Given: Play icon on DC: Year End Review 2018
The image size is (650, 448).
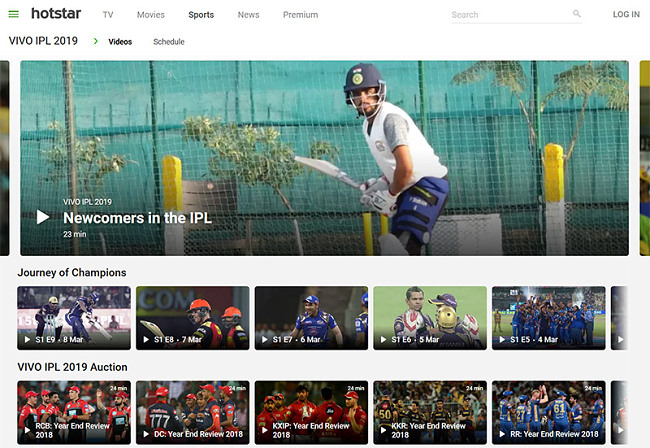Looking at the screenshot, I should pyautogui.click(x=146, y=434).
